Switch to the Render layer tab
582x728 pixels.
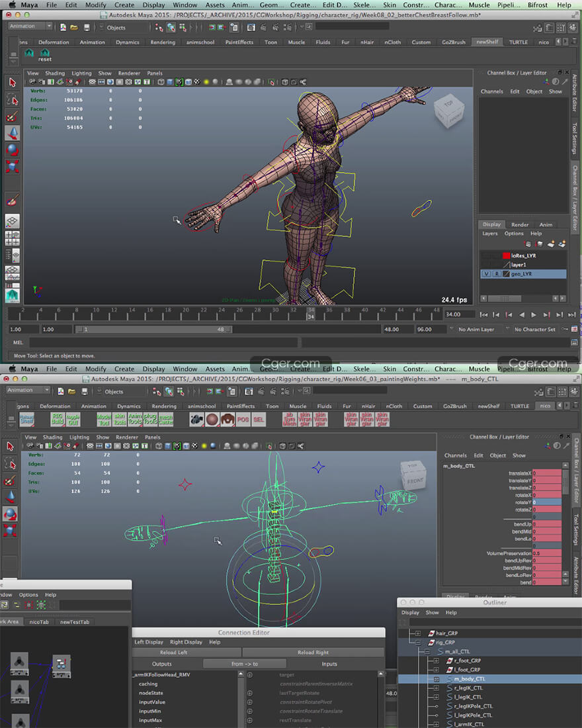click(520, 224)
